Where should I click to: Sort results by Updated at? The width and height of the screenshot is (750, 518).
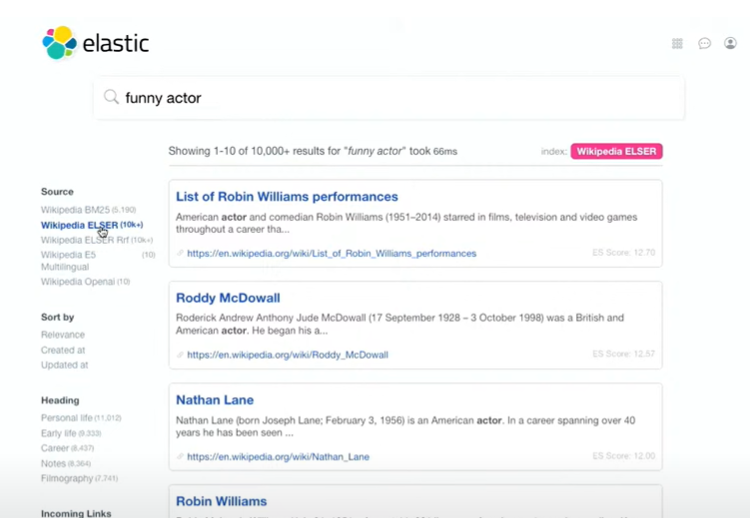click(x=65, y=365)
